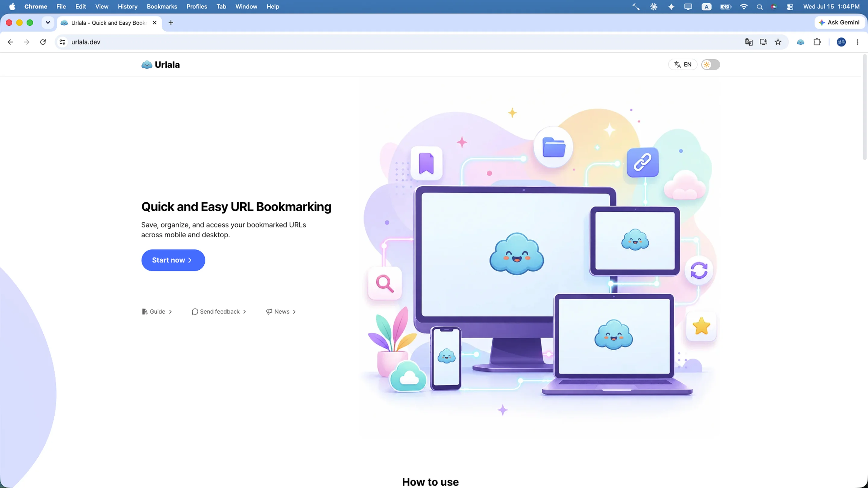
Task: Open the Guide link
Action: click(157, 311)
